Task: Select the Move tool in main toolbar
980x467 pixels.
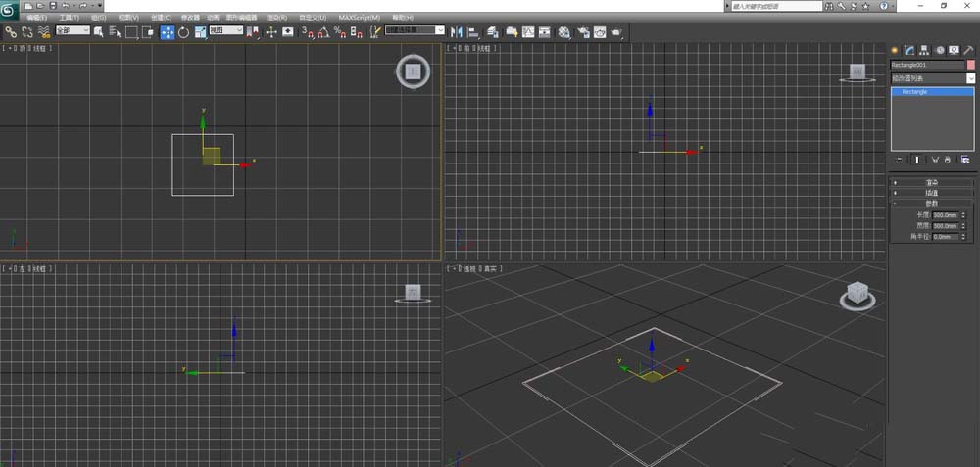Action: pos(167,32)
